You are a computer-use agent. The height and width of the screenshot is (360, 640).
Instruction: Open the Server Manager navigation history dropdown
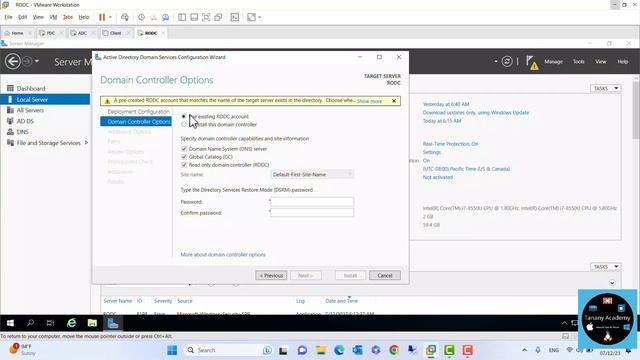(37, 61)
